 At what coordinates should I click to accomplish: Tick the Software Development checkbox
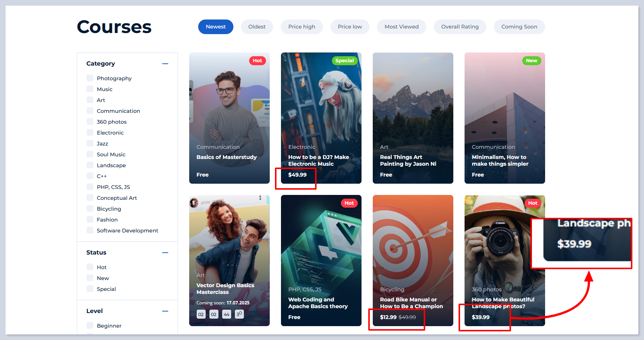point(90,230)
